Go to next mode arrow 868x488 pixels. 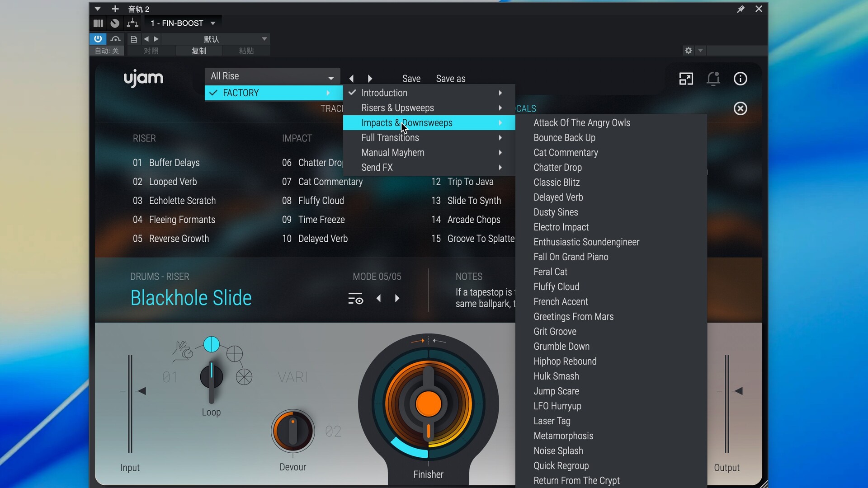tap(397, 298)
